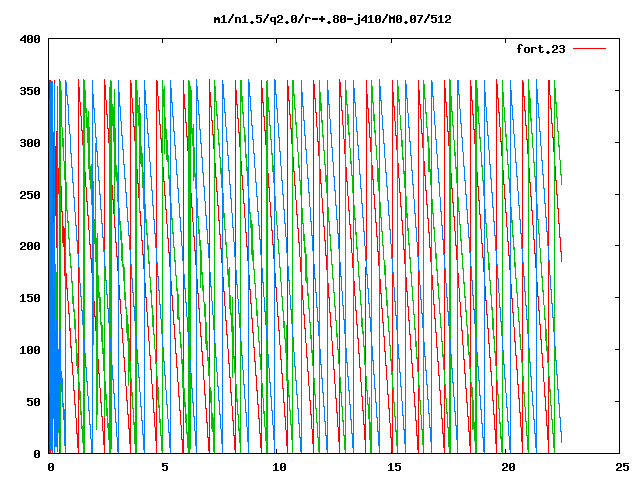Click x-axis label 15

pos(394,467)
